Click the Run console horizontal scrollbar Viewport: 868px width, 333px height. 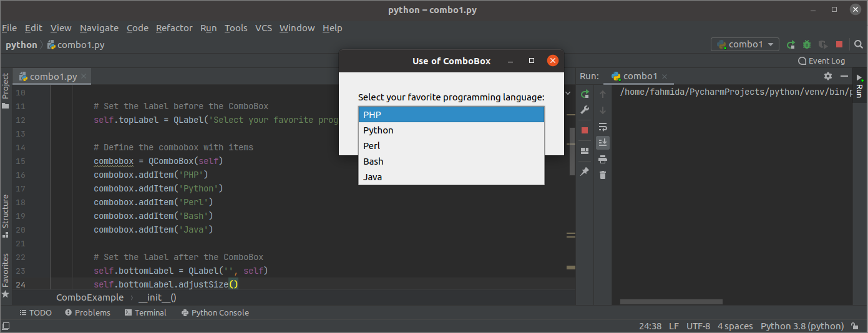671,302
